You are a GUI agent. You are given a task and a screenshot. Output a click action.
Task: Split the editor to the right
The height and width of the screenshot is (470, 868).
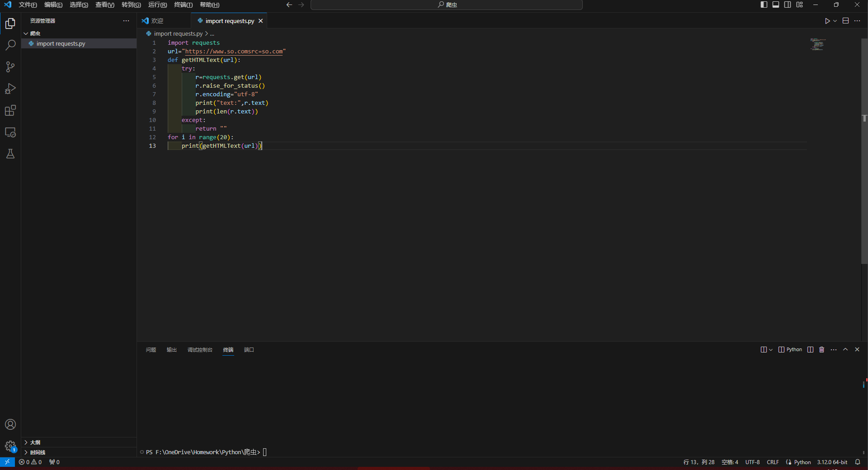coord(845,21)
